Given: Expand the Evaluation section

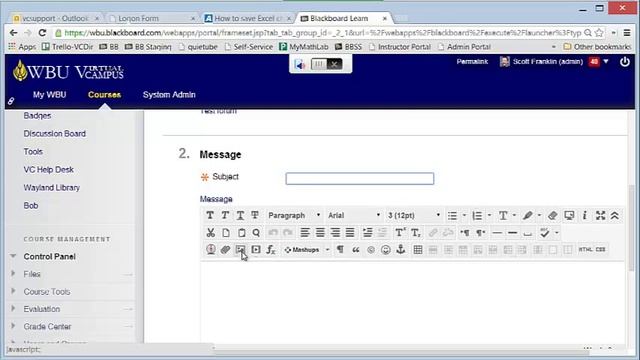Looking at the screenshot, I should click(13, 309).
